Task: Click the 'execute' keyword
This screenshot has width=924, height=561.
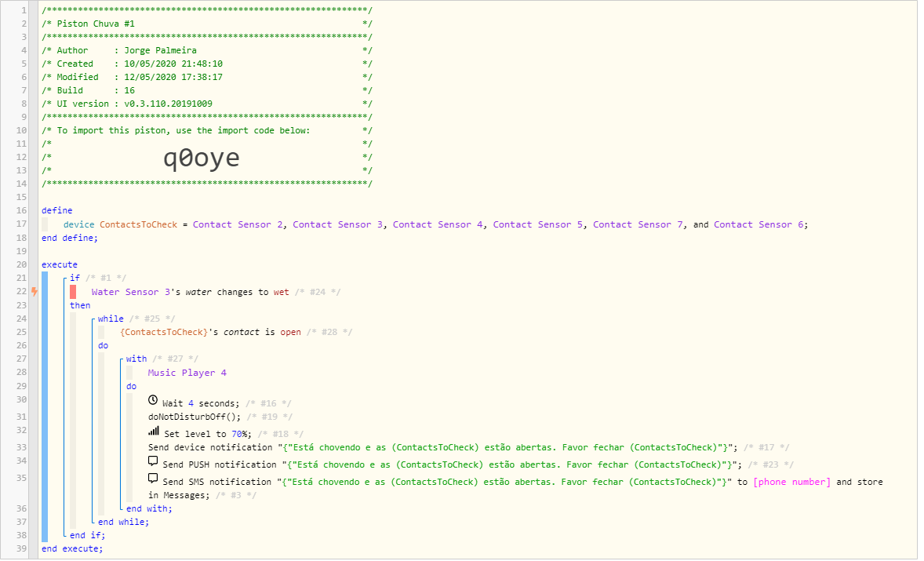Action: pyautogui.click(x=60, y=264)
